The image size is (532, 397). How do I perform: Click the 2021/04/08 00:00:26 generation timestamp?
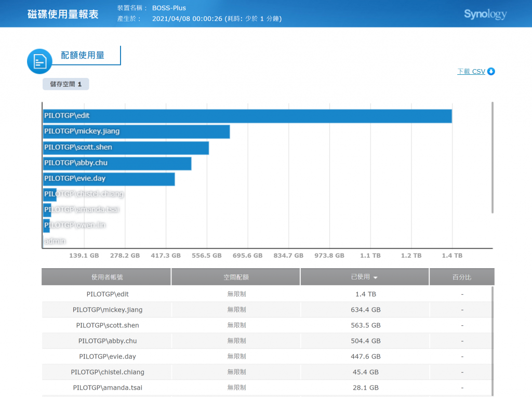tap(187, 19)
